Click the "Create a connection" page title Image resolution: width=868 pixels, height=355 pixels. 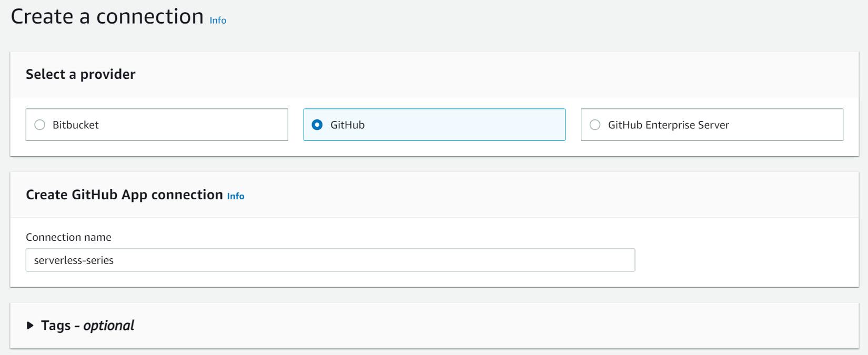[107, 17]
